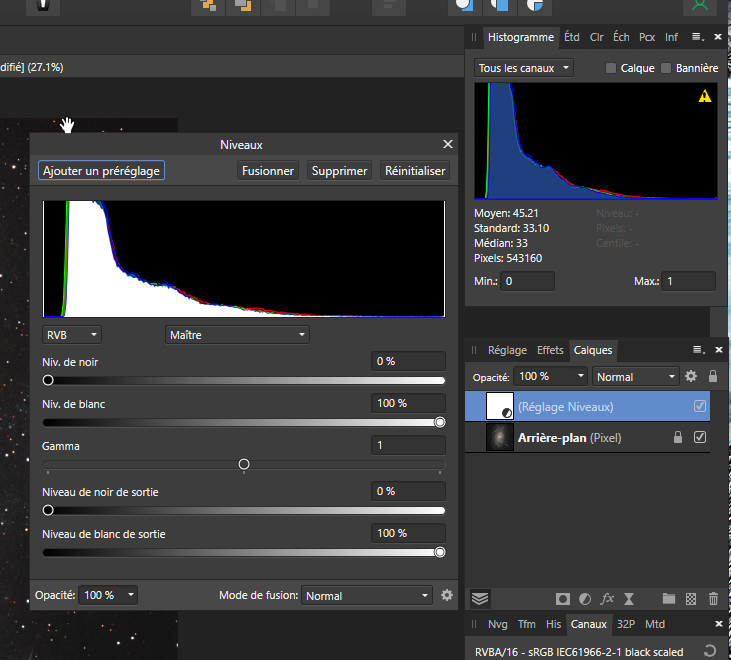Screen dimensions: 731x660
Task: Click the histogram Min. input field
Action: [527, 281]
